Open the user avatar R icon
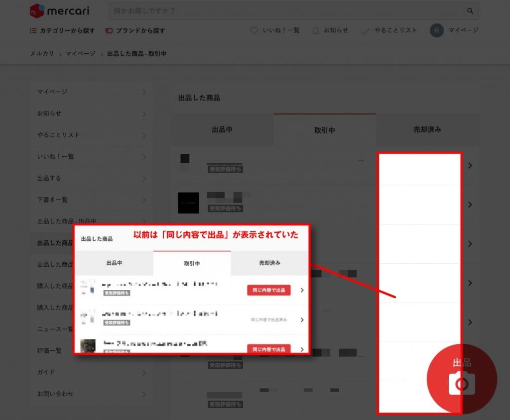 [x=436, y=30]
